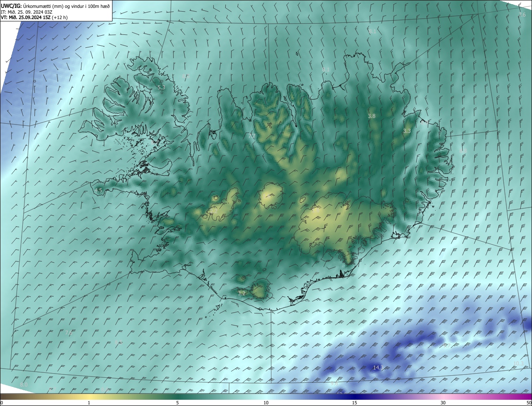Click the 14.7 value in the dark blue patch

click(x=377, y=368)
